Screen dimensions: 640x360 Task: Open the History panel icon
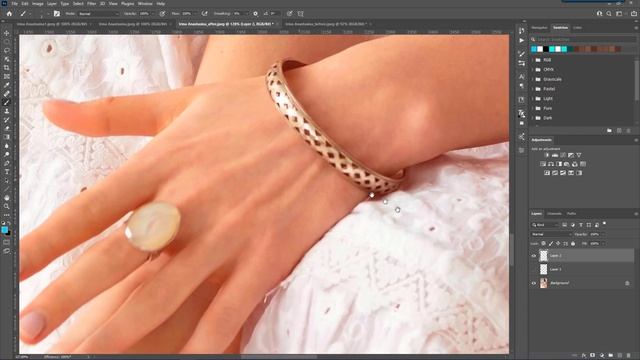click(522, 31)
